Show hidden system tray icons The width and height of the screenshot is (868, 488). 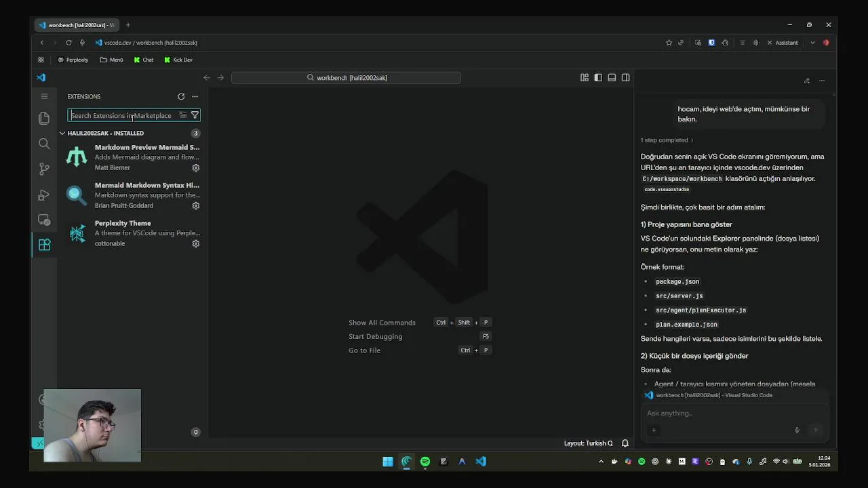coord(601,462)
